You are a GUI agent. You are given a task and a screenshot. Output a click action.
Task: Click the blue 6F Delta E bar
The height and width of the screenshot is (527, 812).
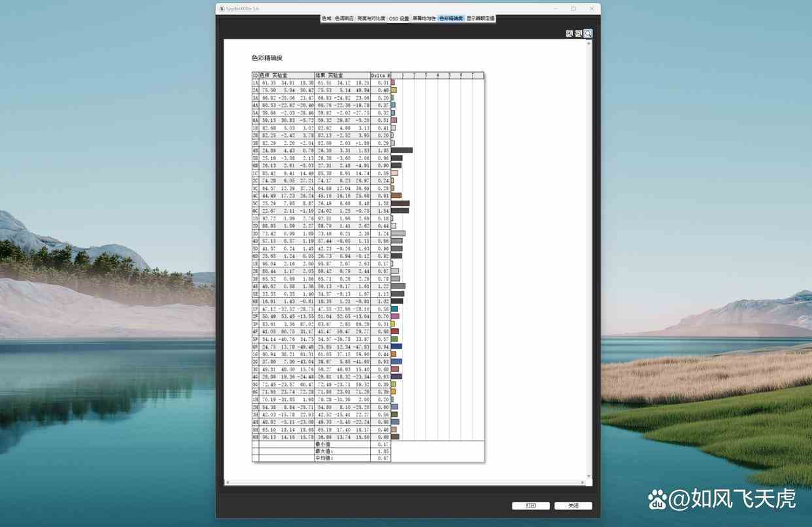[x=396, y=347]
